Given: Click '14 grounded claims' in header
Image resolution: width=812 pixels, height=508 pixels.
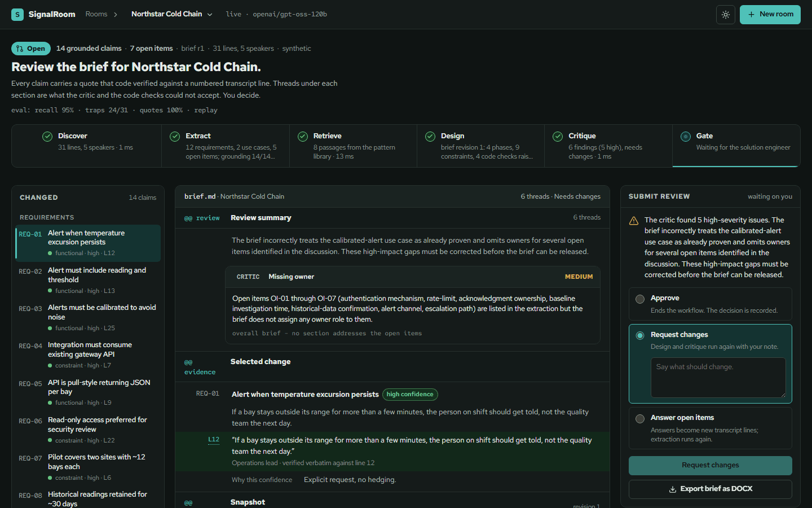Looking at the screenshot, I should (89, 49).
